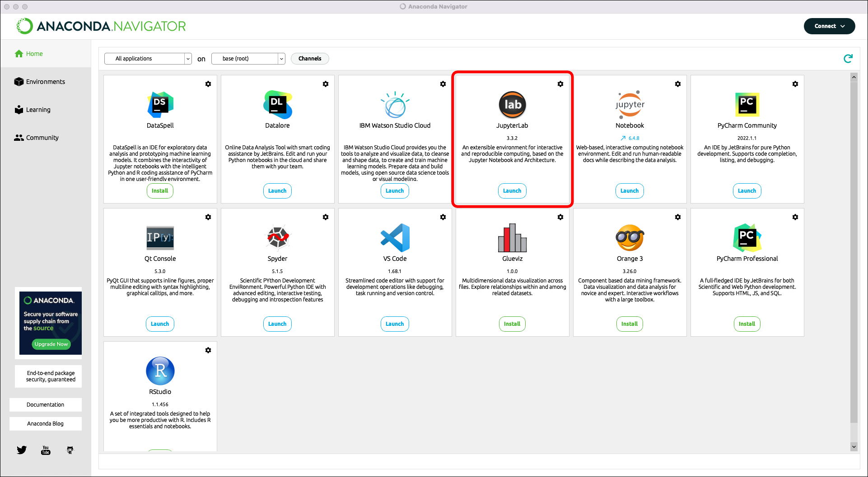Click the refresh applications icon
The image size is (868, 477).
(x=848, y=59)
